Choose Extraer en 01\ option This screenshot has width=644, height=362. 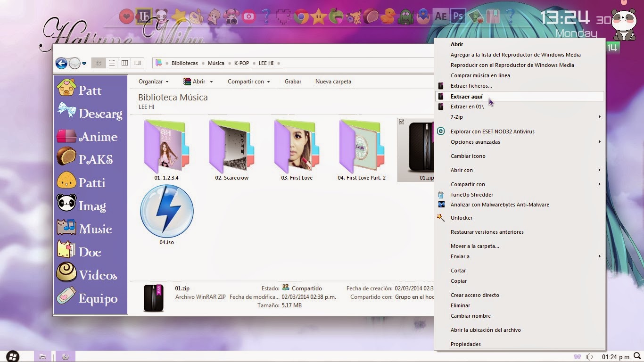point(520,107)
